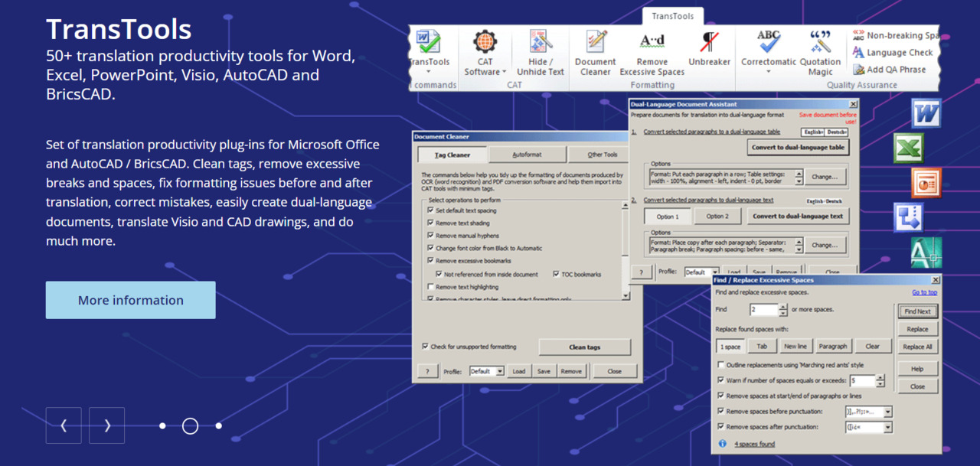
Task: Open the 4 spaces found link
Action: pos(754,444)
